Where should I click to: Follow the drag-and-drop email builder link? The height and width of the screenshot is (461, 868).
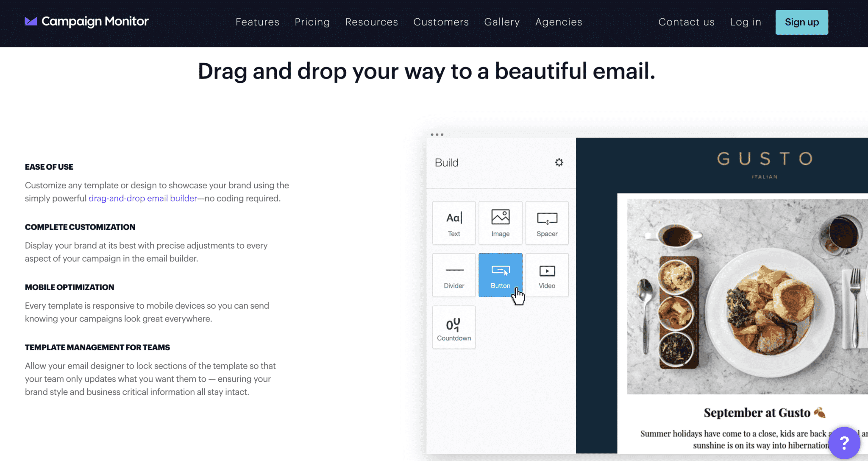(143, 198)
